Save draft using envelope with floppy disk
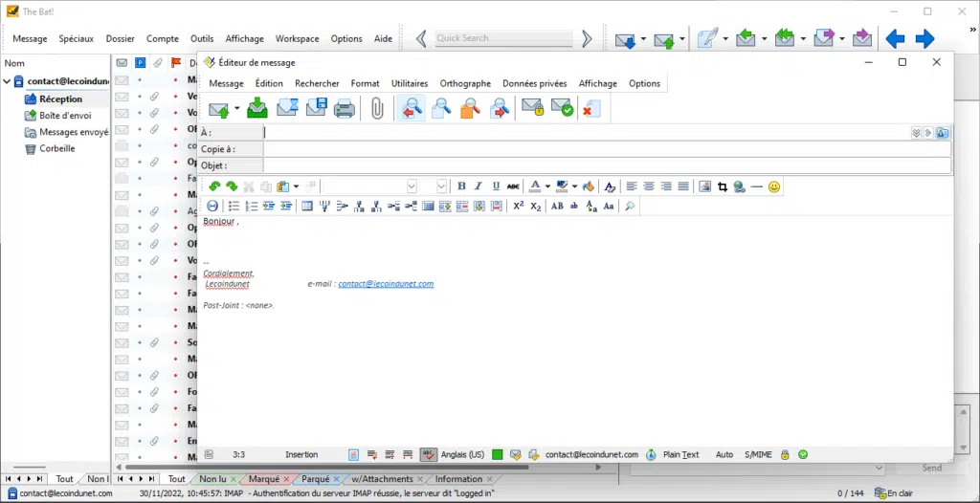The height and width of the screenshot is (503, 980). point(317,108)
